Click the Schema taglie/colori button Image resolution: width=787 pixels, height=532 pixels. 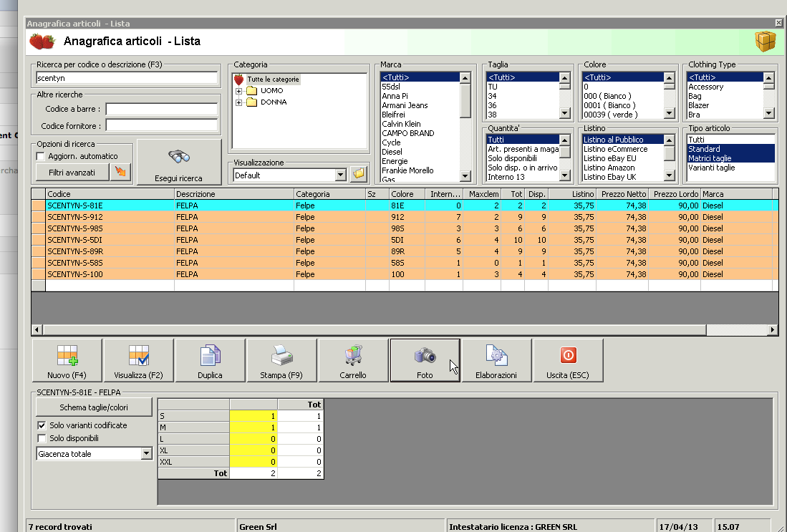[x=94, y=407]
